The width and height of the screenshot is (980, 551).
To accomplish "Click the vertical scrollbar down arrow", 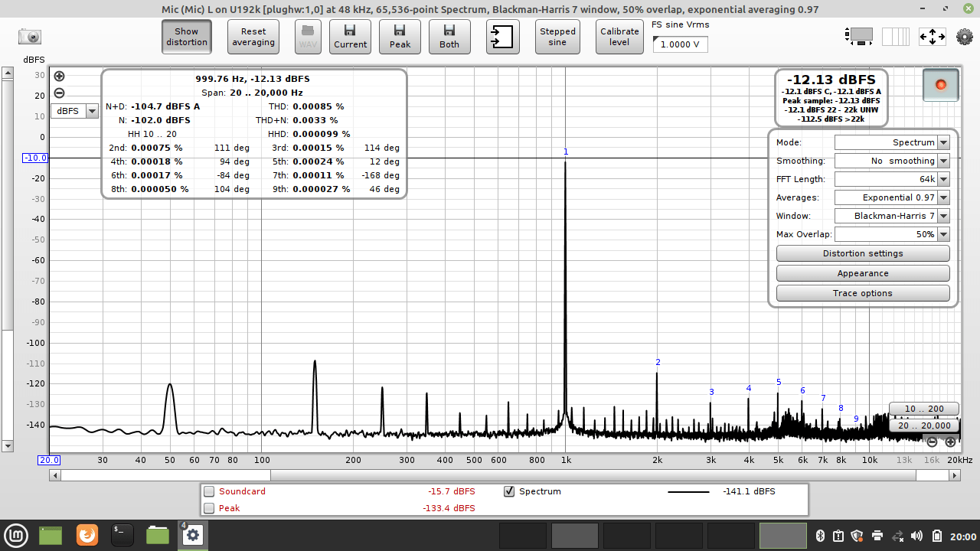I will coord(8,445).
